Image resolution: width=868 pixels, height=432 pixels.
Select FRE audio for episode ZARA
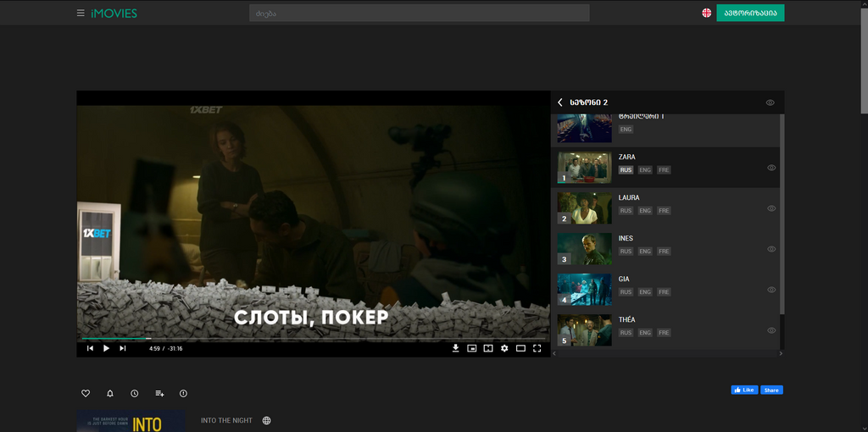click(664, 169)
